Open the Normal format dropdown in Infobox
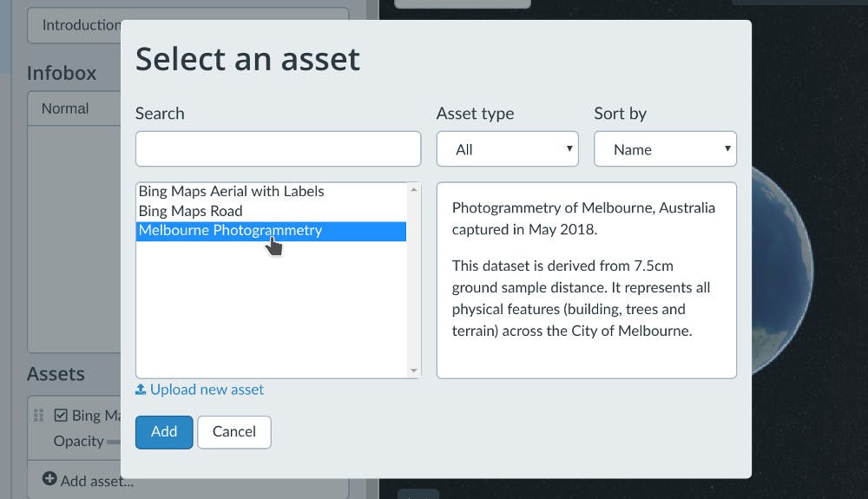 74,108
